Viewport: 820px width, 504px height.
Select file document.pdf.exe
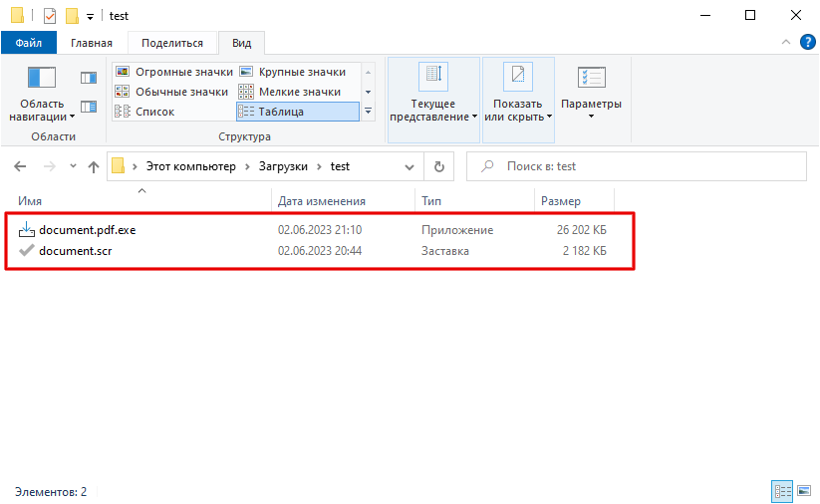tap(88, 230)
